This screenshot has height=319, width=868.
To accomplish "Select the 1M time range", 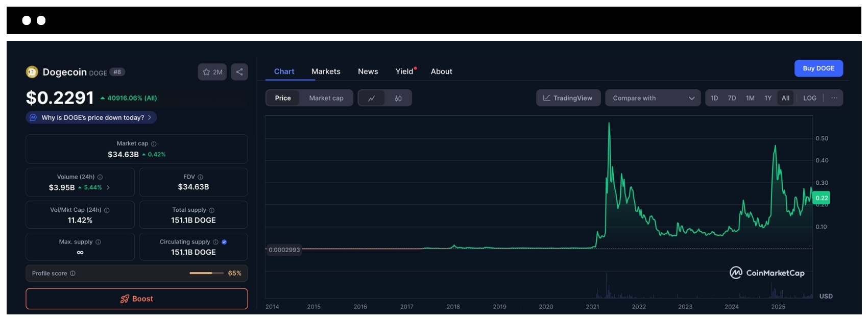I will click(750, 98).
